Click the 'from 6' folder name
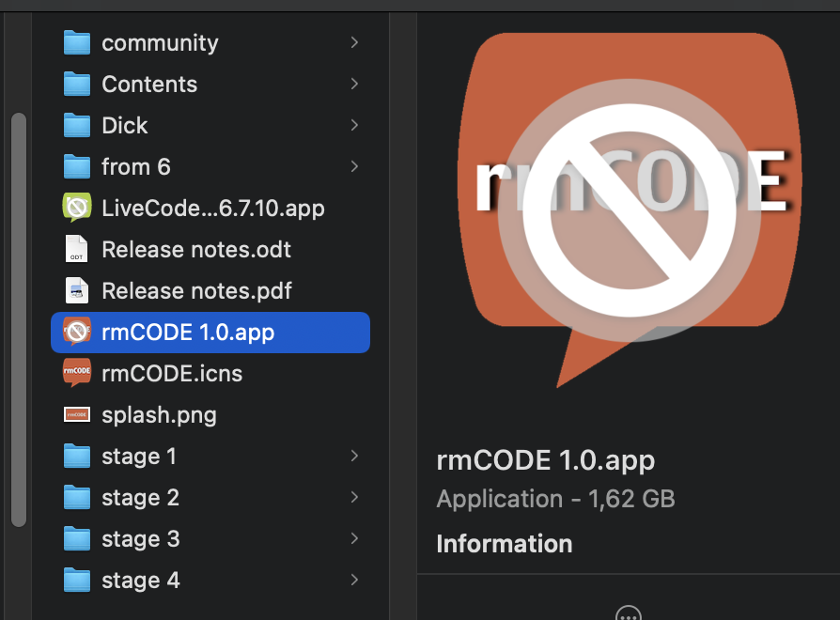This screenshot has height=620, width=840. [136, 166]
